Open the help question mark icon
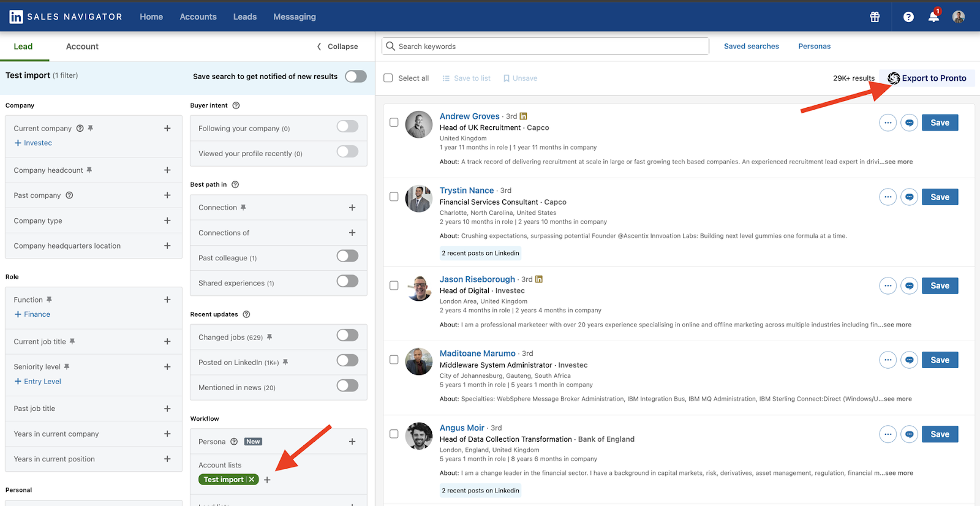The height and width of the screenshot is (506, 980). pyautogui.click(x=908, y=17)
